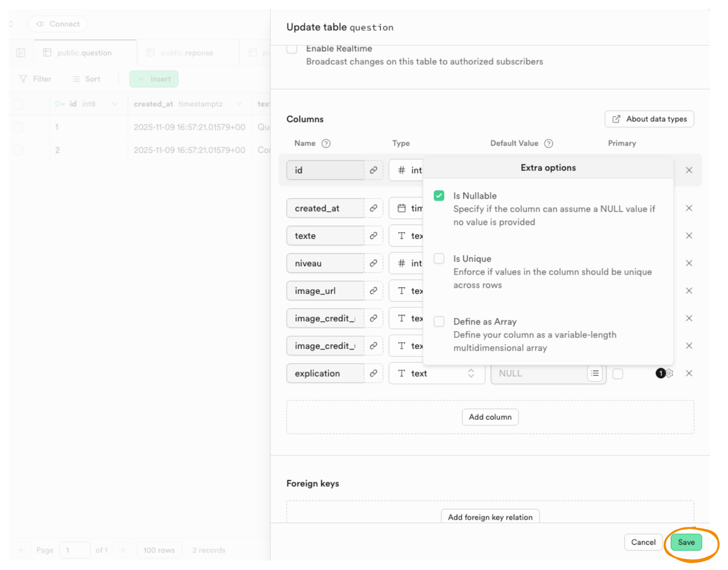728x570 pixels.
Task: Click the Add column button
Action: 490,417
